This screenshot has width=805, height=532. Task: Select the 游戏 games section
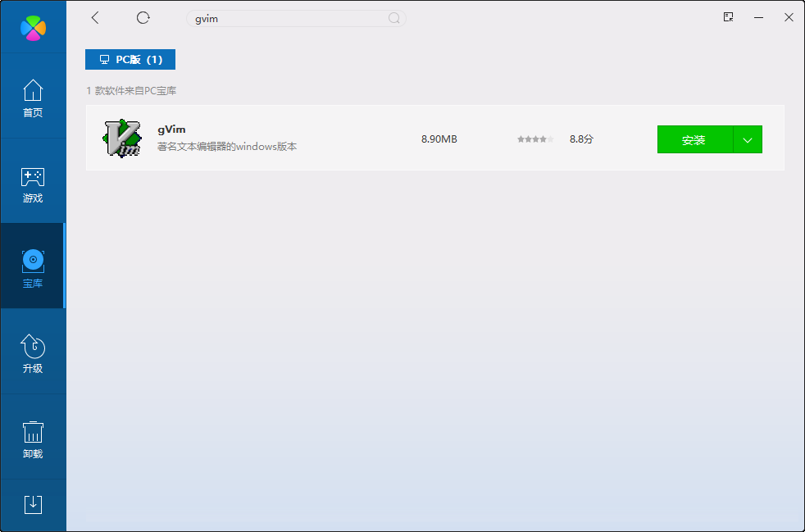[x=33, y=183]
